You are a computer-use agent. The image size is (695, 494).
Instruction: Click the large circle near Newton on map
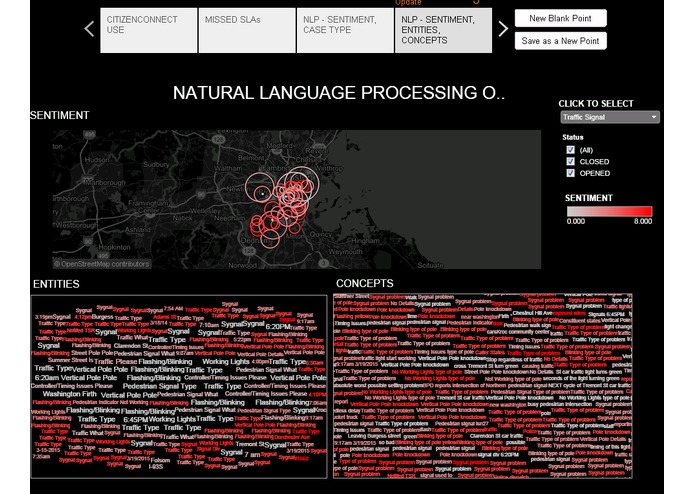260,187
